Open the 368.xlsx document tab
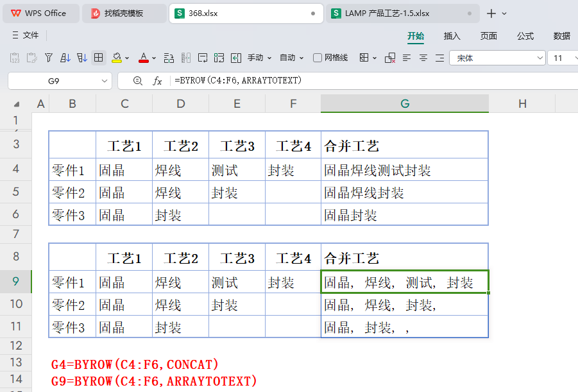Screen dimensions: 578x392 [246, 13]
